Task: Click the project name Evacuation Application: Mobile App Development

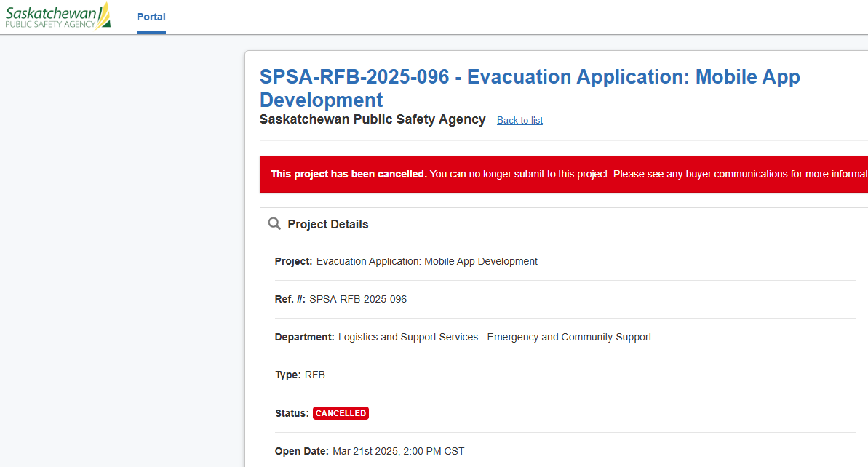Action: tap(427, 261)
